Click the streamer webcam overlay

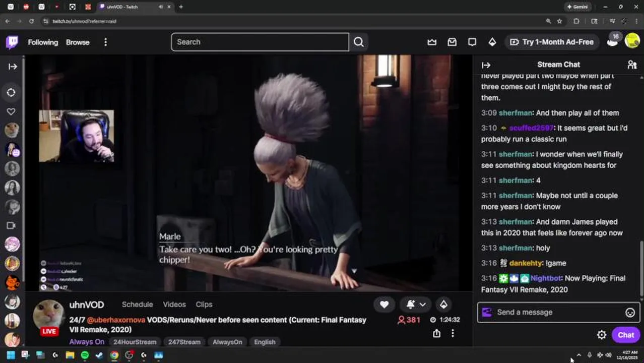point(77,136)
